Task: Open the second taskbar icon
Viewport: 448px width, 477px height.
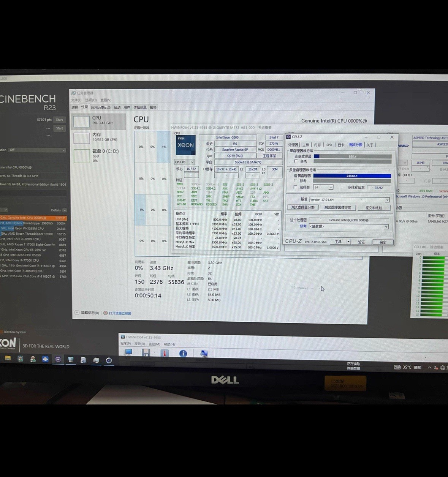Action: [x=20, y=359]
